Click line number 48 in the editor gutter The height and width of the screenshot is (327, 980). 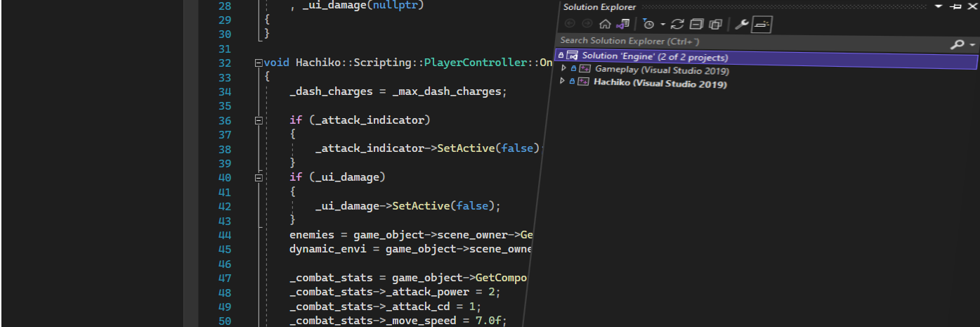[x=225, y=293]
